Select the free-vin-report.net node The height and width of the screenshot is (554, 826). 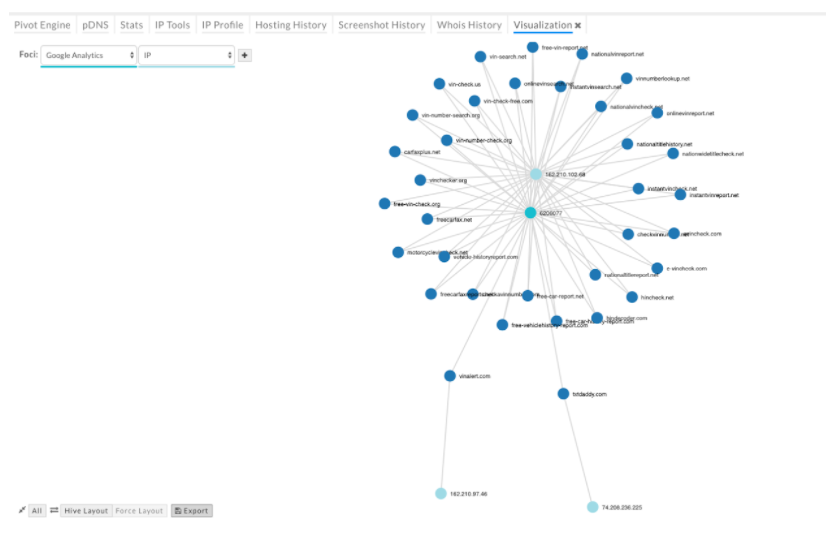[533, 47]
